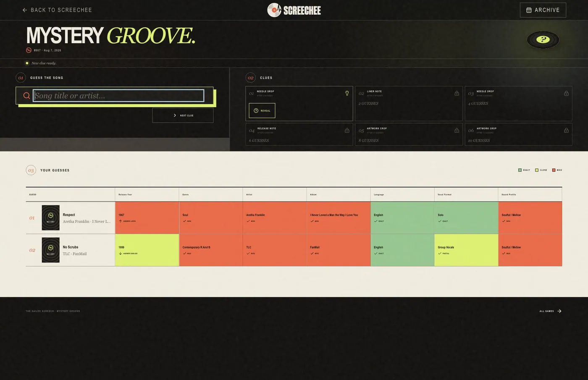Click the Contemporary R And B cell
The width and height of the screenshot is (588, 380).
pyautogui.click(x=211, y=250)
